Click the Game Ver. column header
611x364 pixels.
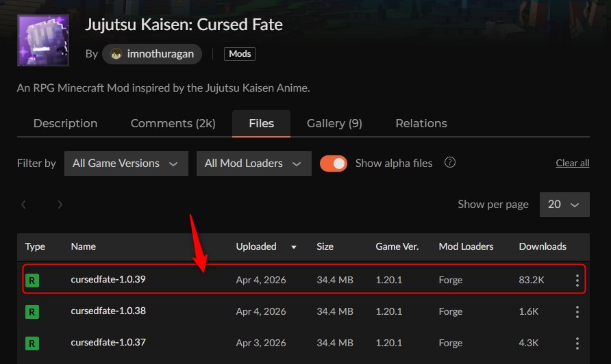coord(397,246)
